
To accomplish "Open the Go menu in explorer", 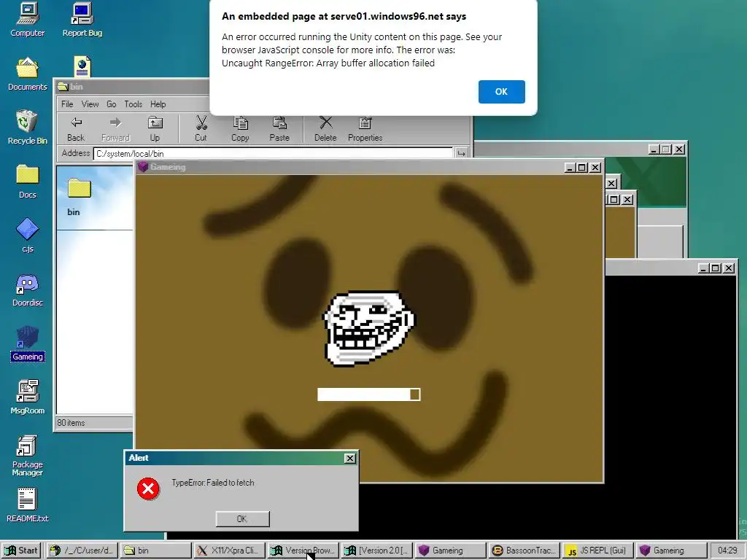I will [112, 104].
